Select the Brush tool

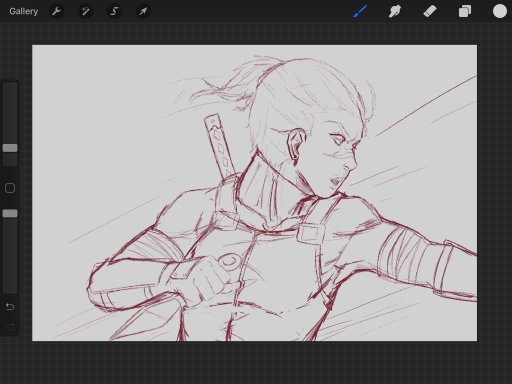360,11
